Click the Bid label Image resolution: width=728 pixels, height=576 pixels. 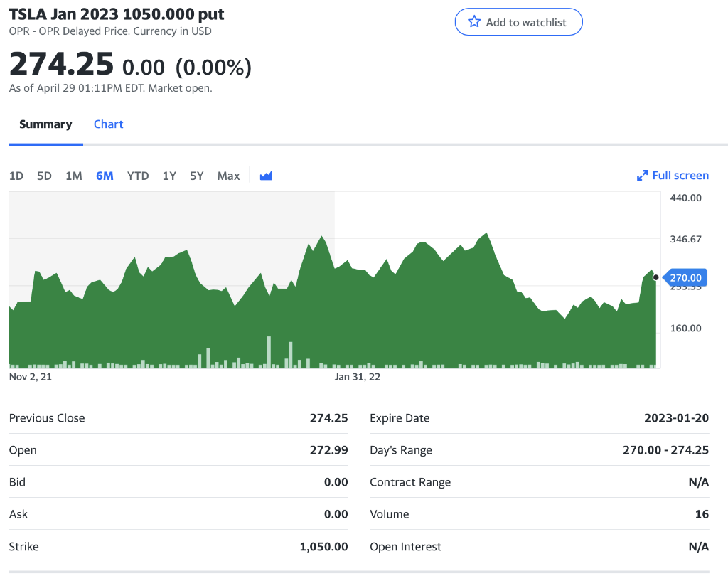pyautogui.click(x=17, y=482)
